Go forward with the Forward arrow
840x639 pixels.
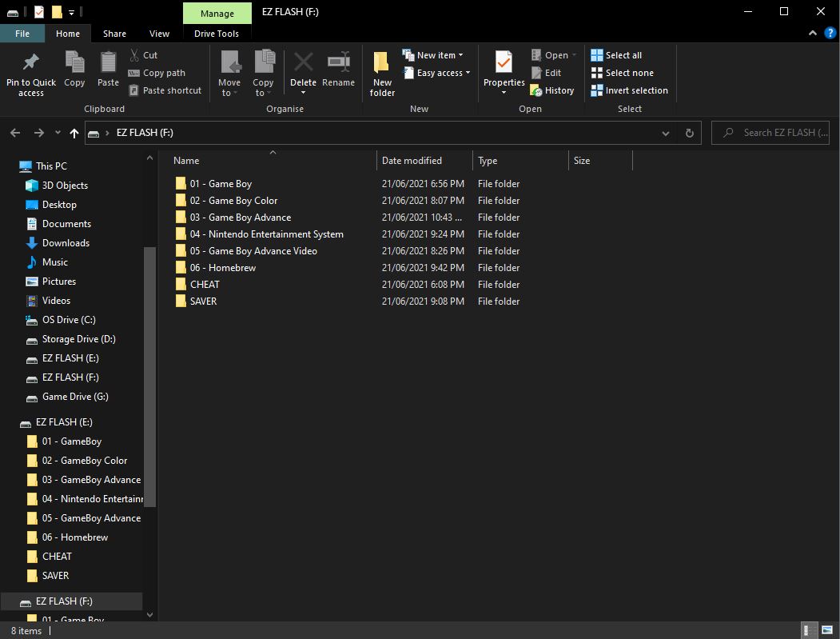(38, 133)
